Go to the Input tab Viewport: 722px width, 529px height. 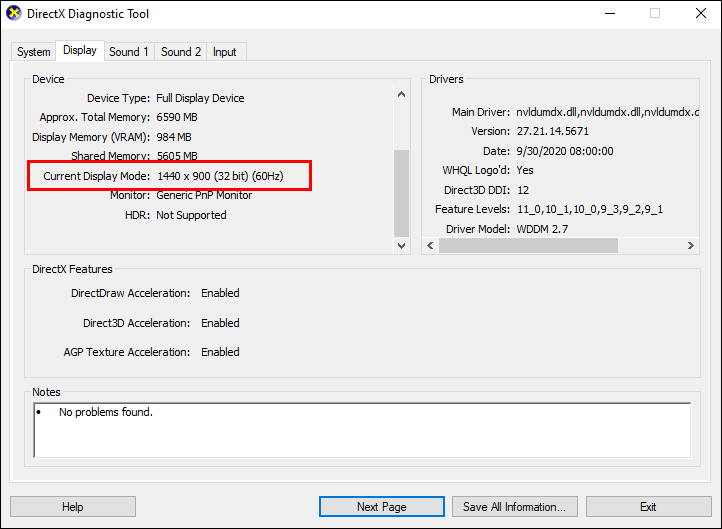(x=224, y=52)
